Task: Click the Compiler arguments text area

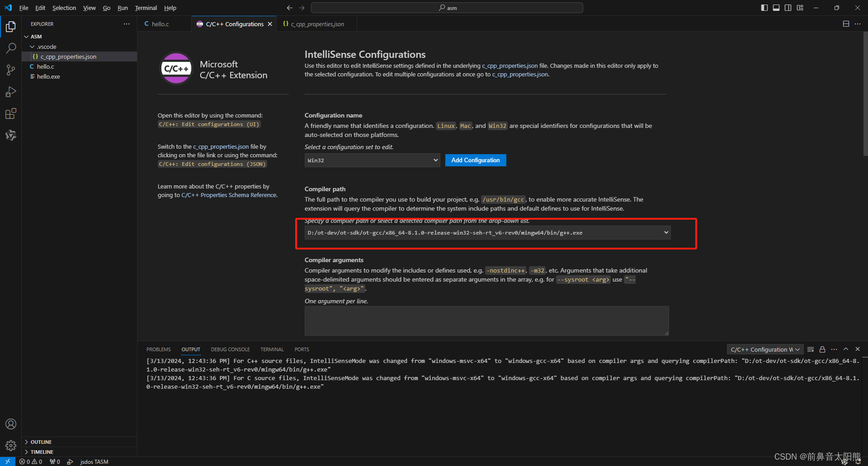Action: tap(486, 321)
